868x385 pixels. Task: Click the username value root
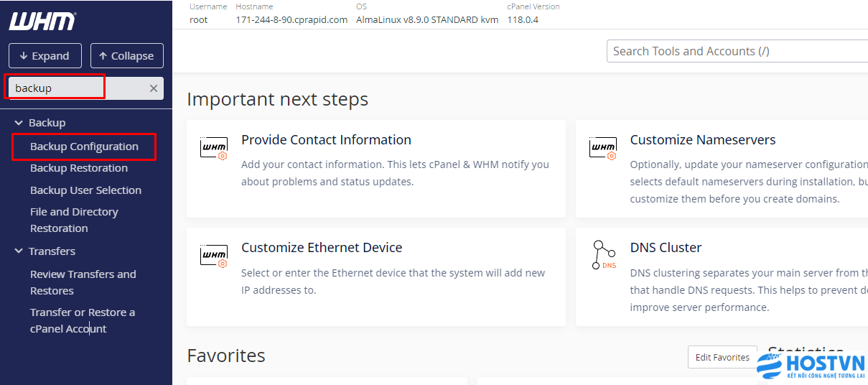click(198, 19)
